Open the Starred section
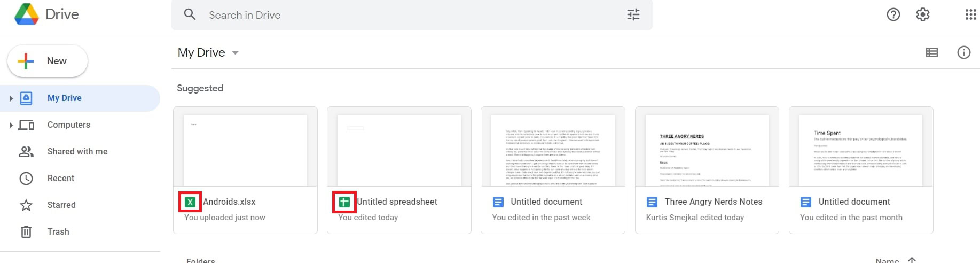980x263 pixels. click(61, 205)
